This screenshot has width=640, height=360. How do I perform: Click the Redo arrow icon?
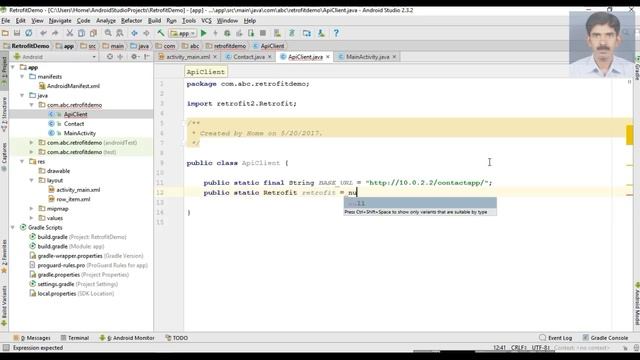tap(55, 33)
